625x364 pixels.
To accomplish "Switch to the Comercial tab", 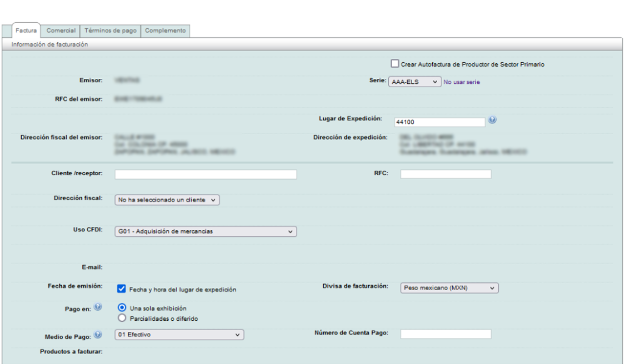I will tap(61, 31).
